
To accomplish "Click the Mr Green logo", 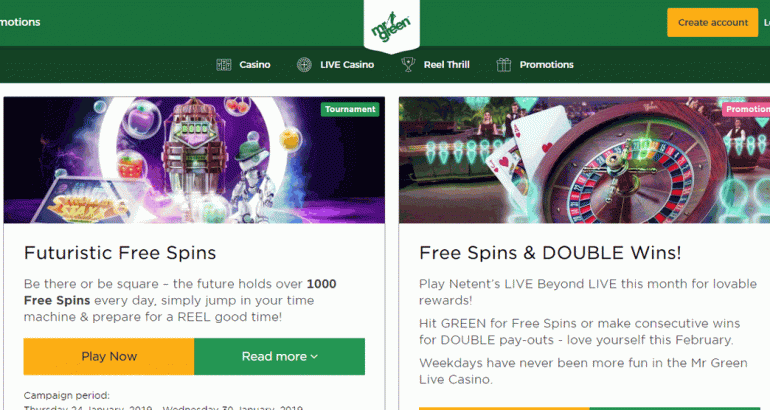I will tap(391, 26).
